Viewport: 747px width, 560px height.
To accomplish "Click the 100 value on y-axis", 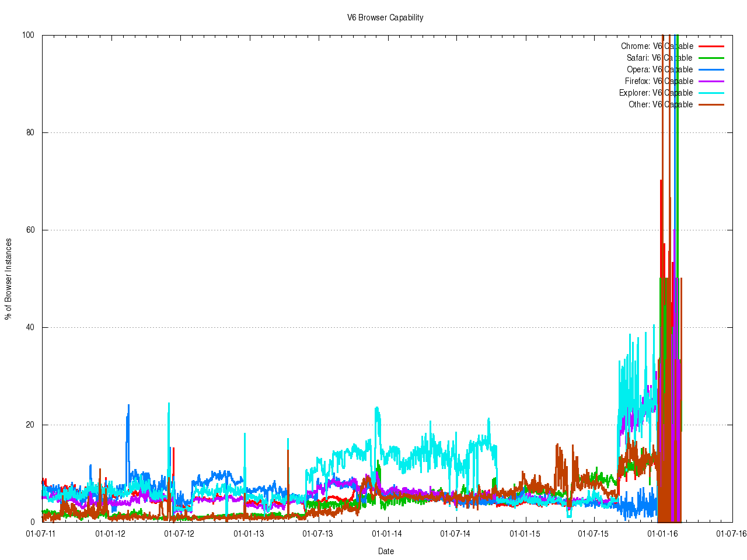I will coord(28,35).
